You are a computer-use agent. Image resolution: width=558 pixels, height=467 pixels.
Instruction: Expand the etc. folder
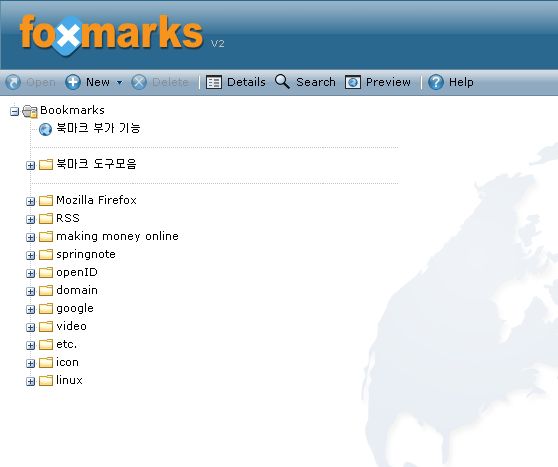coord(31,346)
